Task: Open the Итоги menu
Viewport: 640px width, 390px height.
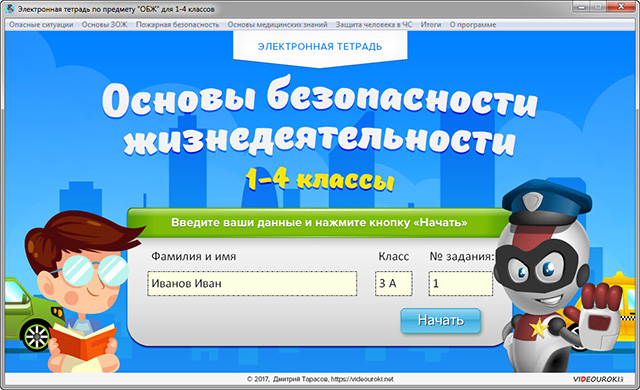Action: (x=431, y=24)
